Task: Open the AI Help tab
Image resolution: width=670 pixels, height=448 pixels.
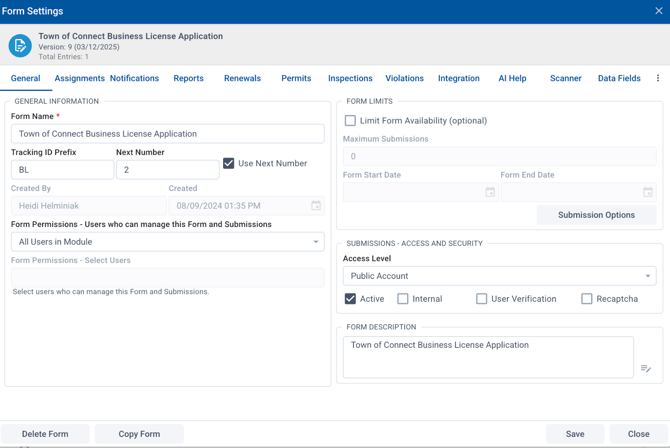Action: coord(512,78)
